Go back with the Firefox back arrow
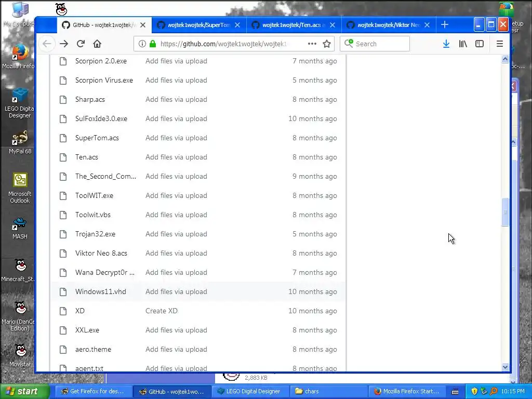This screenshot has height=399, width=532. [47, 44]
